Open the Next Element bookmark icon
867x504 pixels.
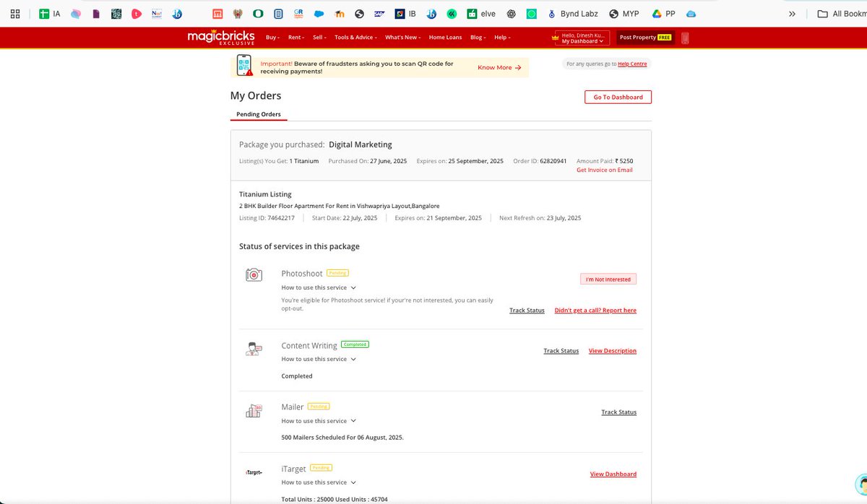coord(158,14)
